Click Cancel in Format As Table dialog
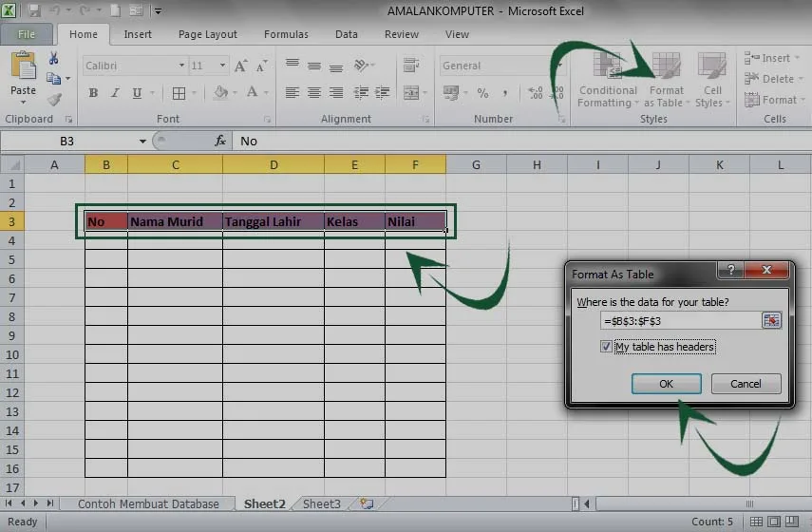Screen dimensions: 812x532 click(746, 384)
